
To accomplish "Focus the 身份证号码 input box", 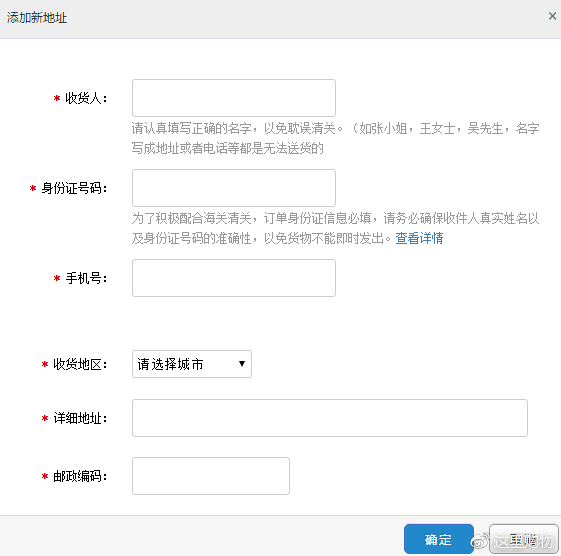I will click(234, 188).
